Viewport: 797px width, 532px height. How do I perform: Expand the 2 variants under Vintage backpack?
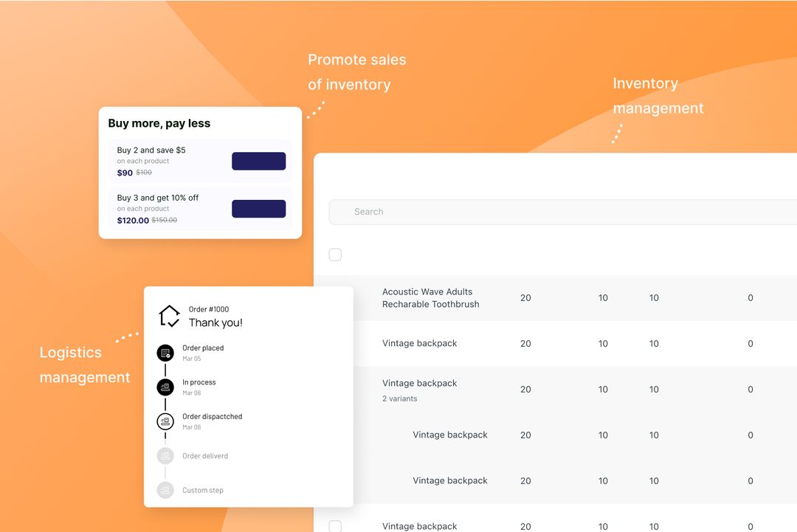399,398
